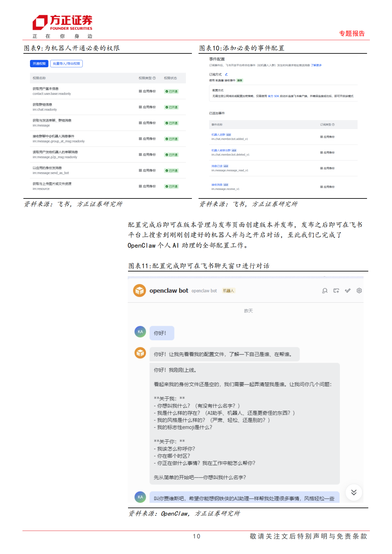This screenshot has height=554, width=392.
Task: Click the help icon beside 订阅类型 column header
Action: (x=333, y=125)
